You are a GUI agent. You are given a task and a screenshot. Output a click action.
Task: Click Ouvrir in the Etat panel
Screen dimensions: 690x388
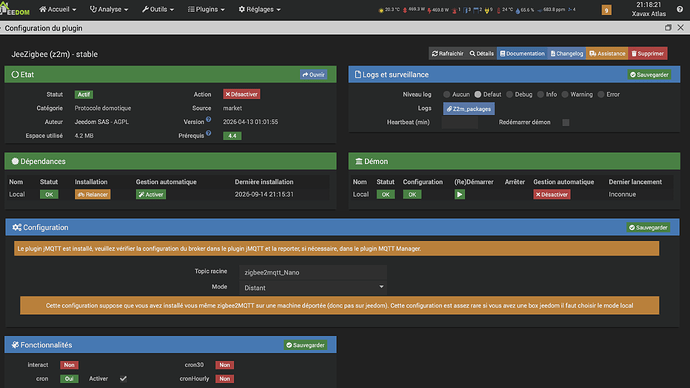tap(313, 75)
